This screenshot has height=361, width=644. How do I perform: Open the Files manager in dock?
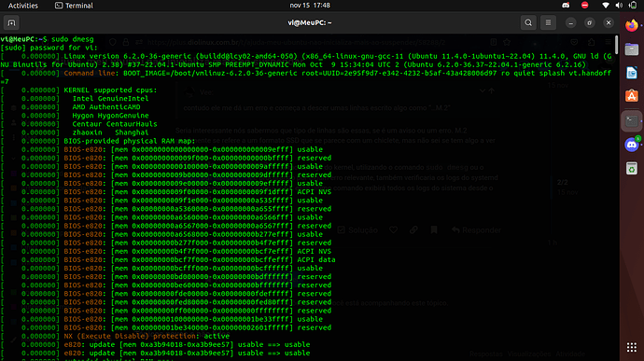pos(632,49)
